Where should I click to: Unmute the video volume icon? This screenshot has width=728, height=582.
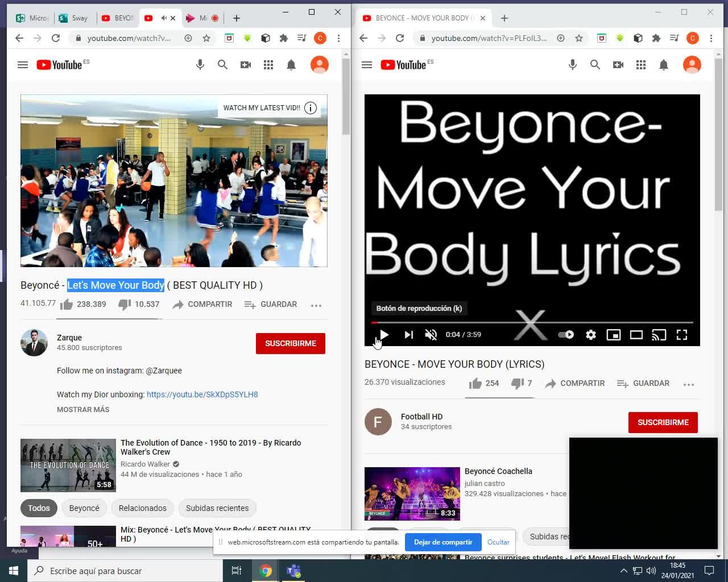coord(431,335)
